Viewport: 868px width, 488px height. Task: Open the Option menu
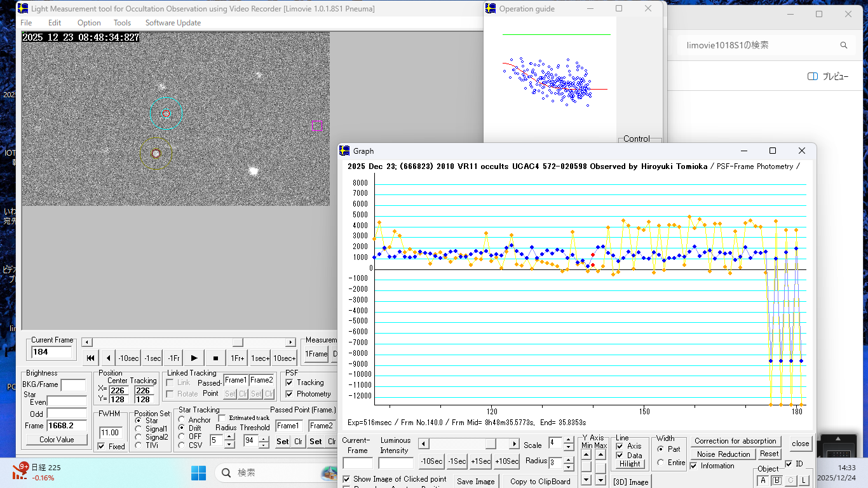tap(89, 23)
